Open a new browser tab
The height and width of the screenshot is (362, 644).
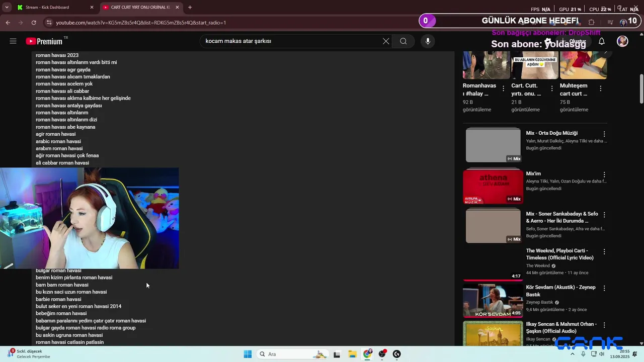pyautogui.click(x=190, y=8)
